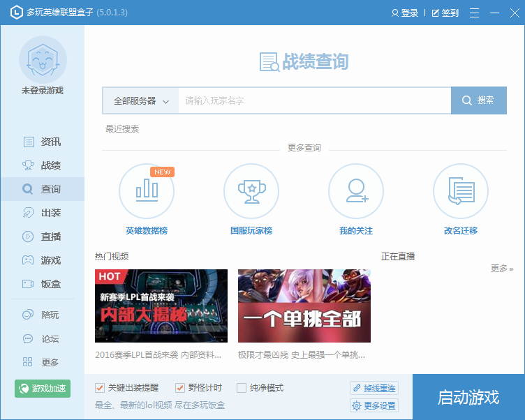The width and height of the screenshot is (525, 420).
Task: Enable 纯净模式 checkbox
Action: (242, 388)
